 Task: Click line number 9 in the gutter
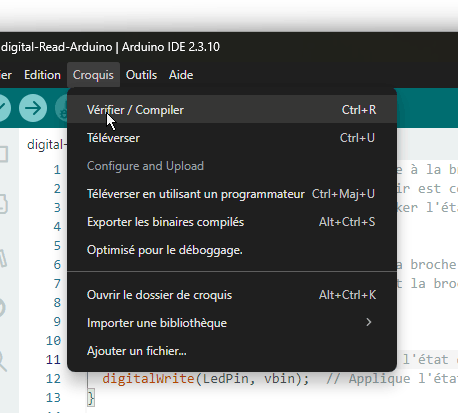pos(57,322)
